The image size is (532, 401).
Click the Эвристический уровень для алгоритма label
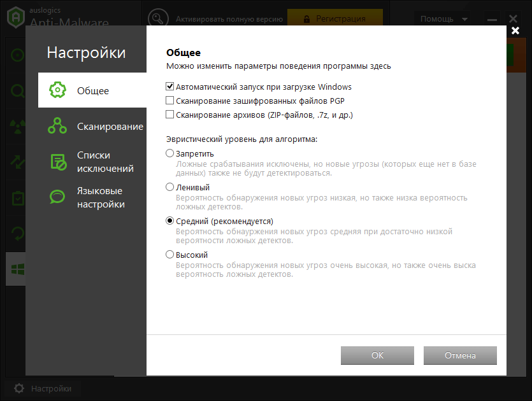click(x=241, y=139)
